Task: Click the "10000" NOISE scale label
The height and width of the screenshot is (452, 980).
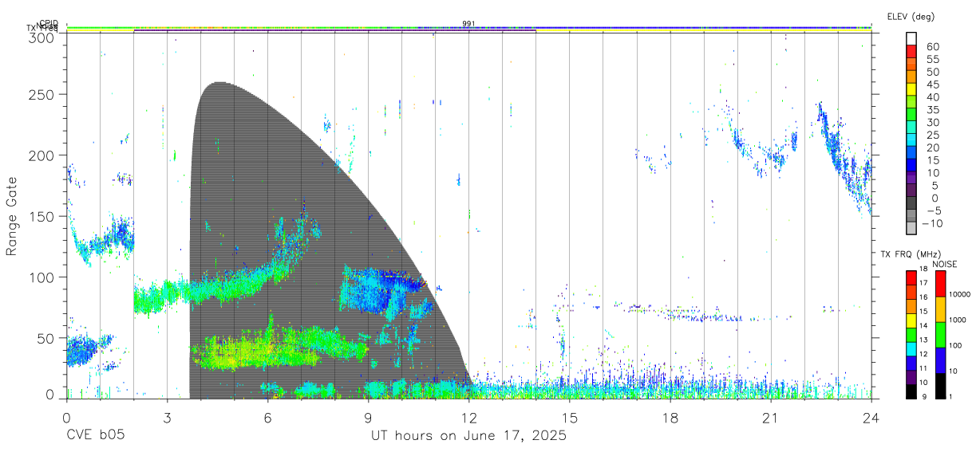Action: pyautogui.click(x=960, y=295)
